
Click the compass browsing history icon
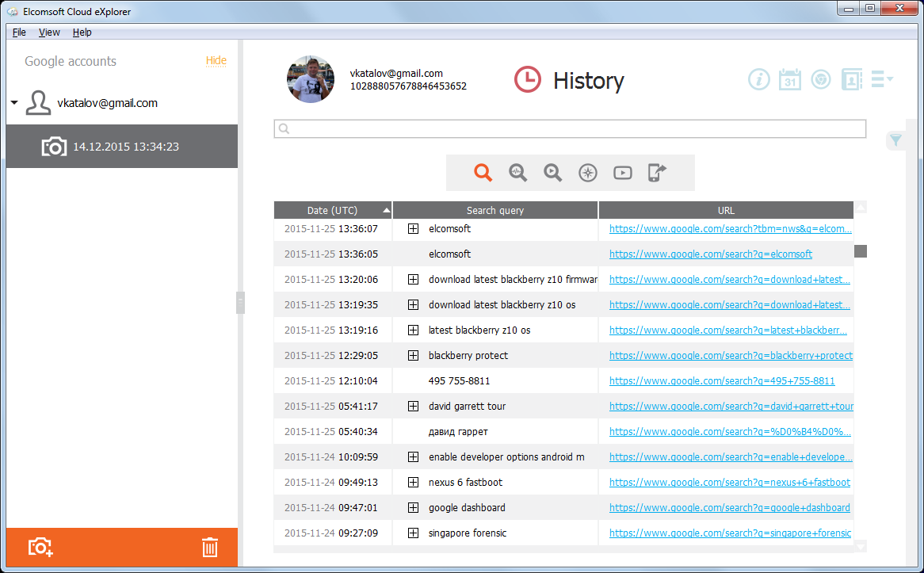pyautogui.click(x=587, y=173)
